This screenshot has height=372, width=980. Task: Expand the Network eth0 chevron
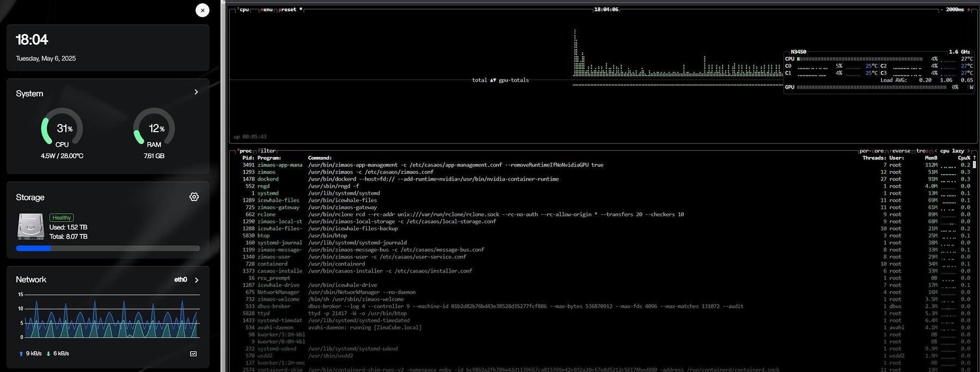click(197, 280)
